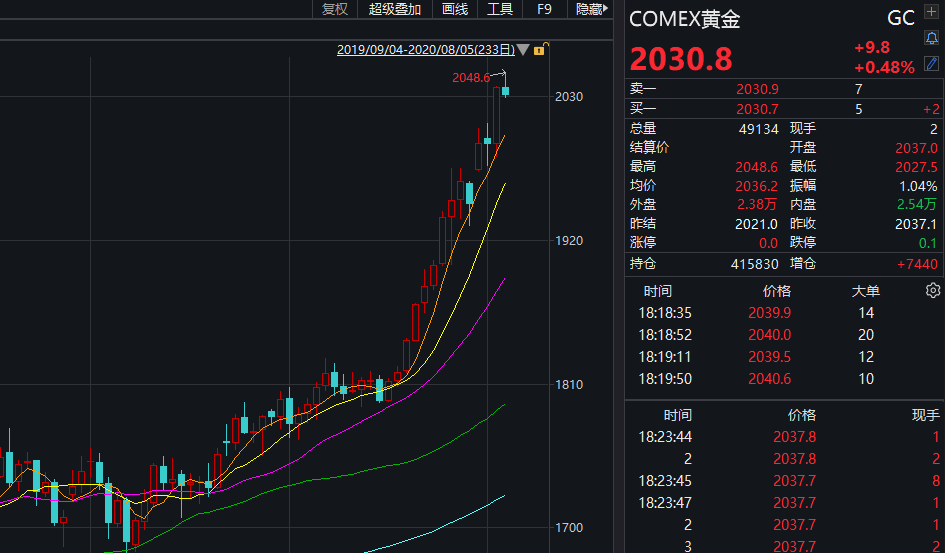Toggle the date range lock icon
This screenshot has height=553, width=945.
540,49
